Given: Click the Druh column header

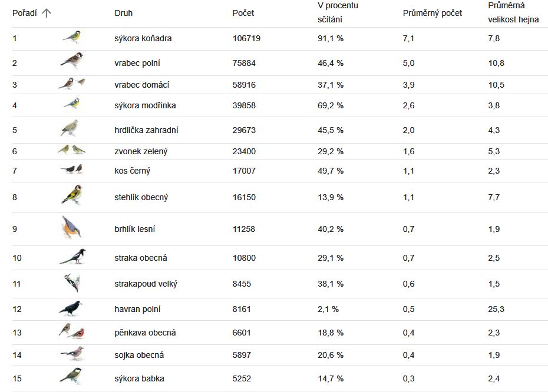Looking at the screenshot, I should point(123,13).
